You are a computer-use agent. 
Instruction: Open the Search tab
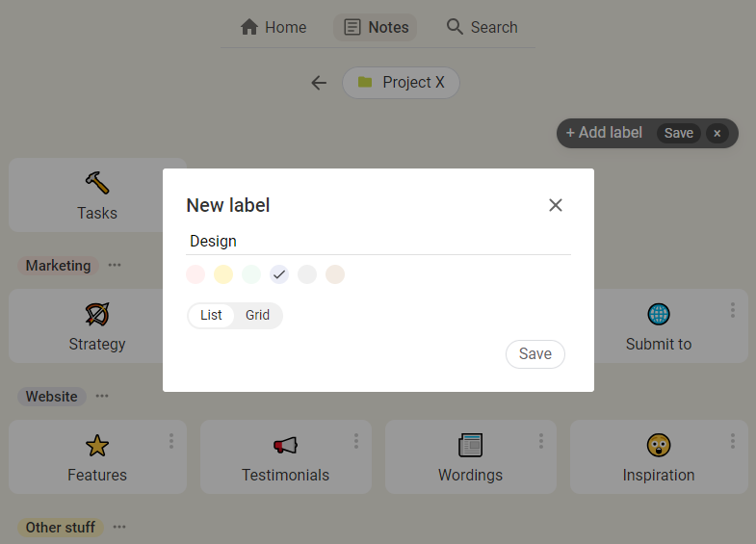pos(482,28)
